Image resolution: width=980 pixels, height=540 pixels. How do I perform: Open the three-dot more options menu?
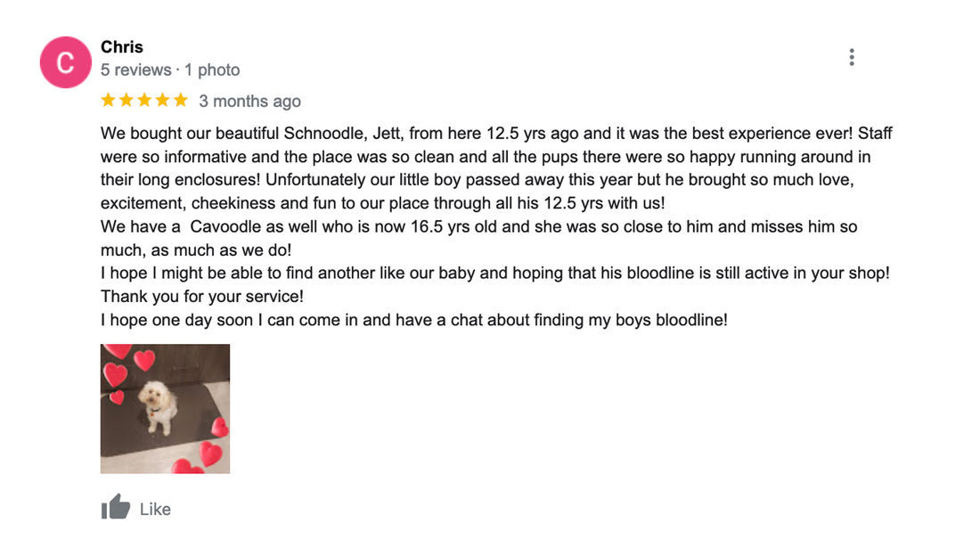coord(851,58)
